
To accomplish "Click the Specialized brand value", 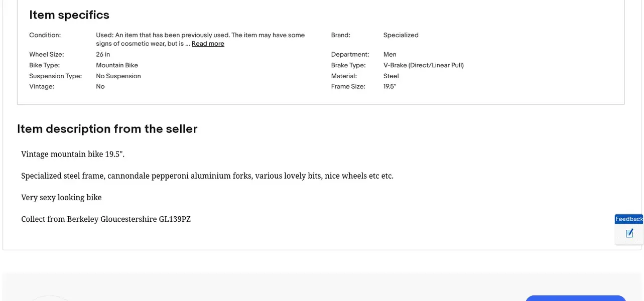I will pyautogui.click(x=401, y=35).
